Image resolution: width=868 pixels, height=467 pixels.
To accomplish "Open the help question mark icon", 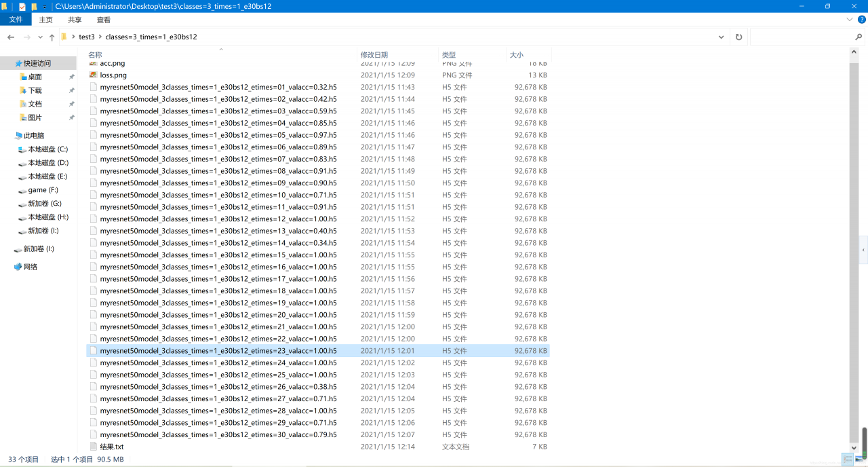I will point(861,20).
